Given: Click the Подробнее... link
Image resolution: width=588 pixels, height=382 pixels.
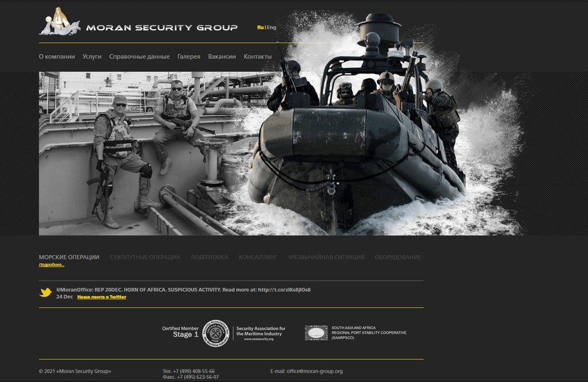Looking at the screenshot, I should click(x=52, y=265).
